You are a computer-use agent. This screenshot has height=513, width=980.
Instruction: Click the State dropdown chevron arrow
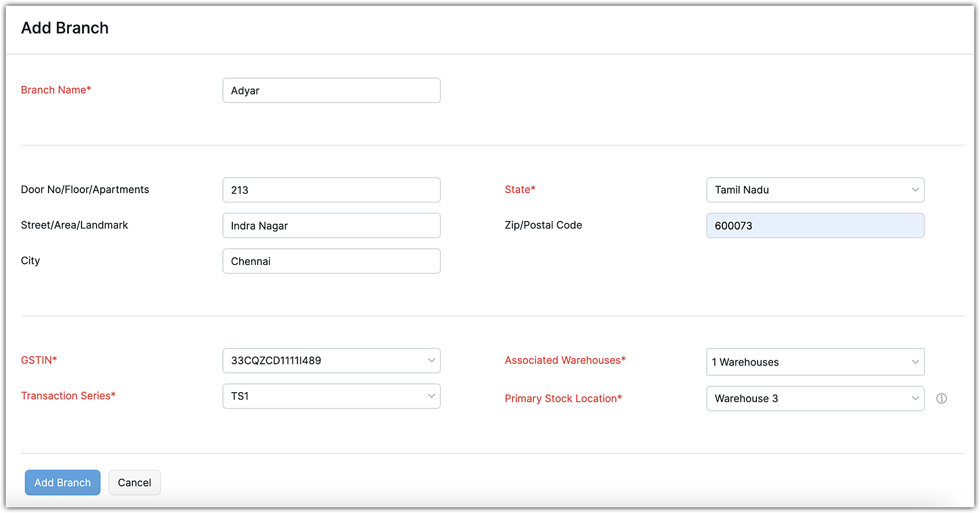[x=915, y=190]
